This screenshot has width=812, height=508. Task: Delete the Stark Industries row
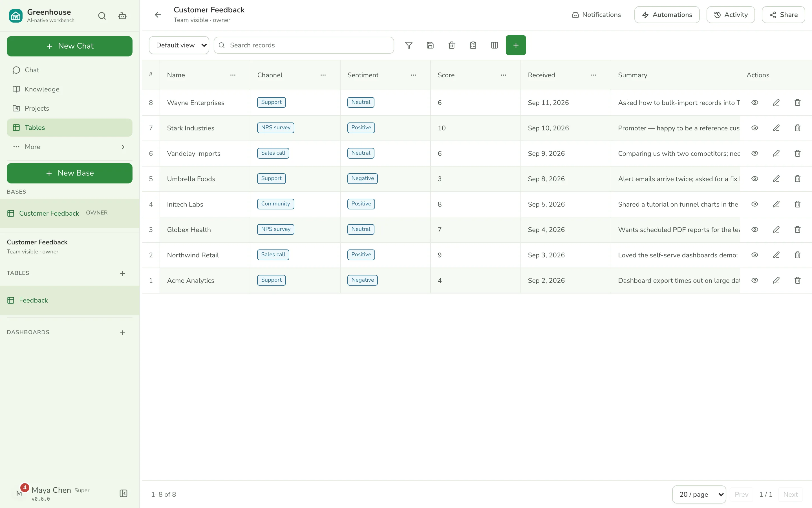point(798,128)
